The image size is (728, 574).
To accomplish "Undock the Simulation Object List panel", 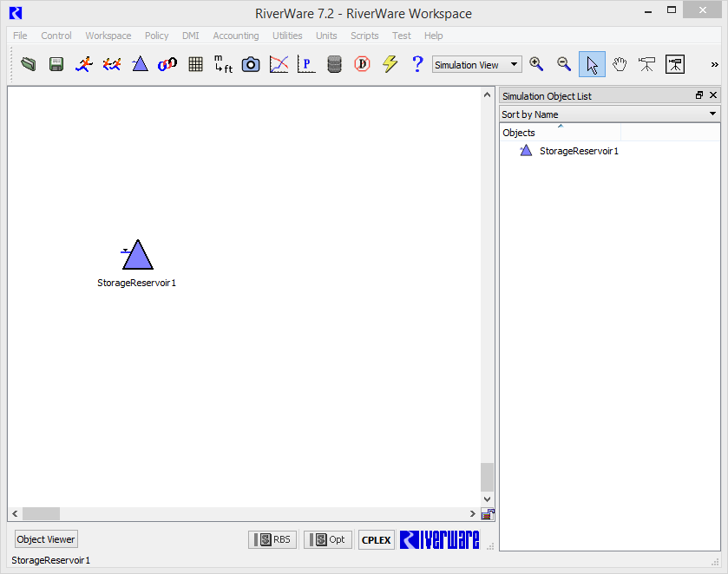I will click(699, 95).
